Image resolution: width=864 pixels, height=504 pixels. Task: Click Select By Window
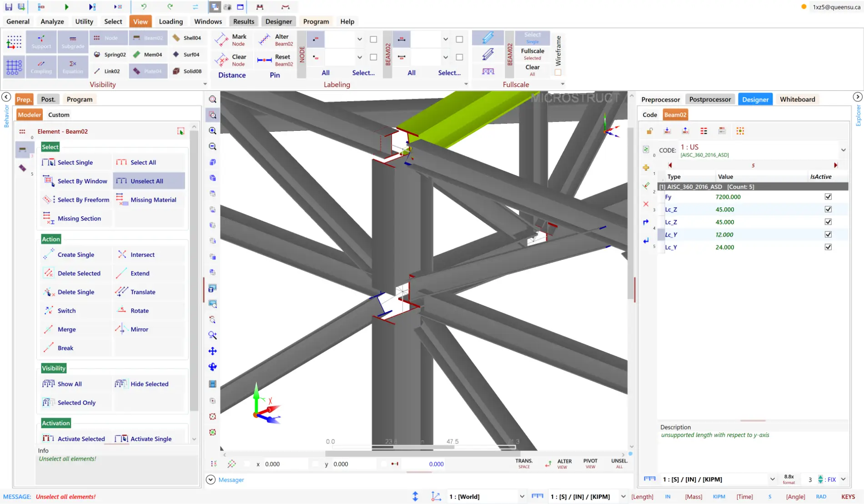75,181
